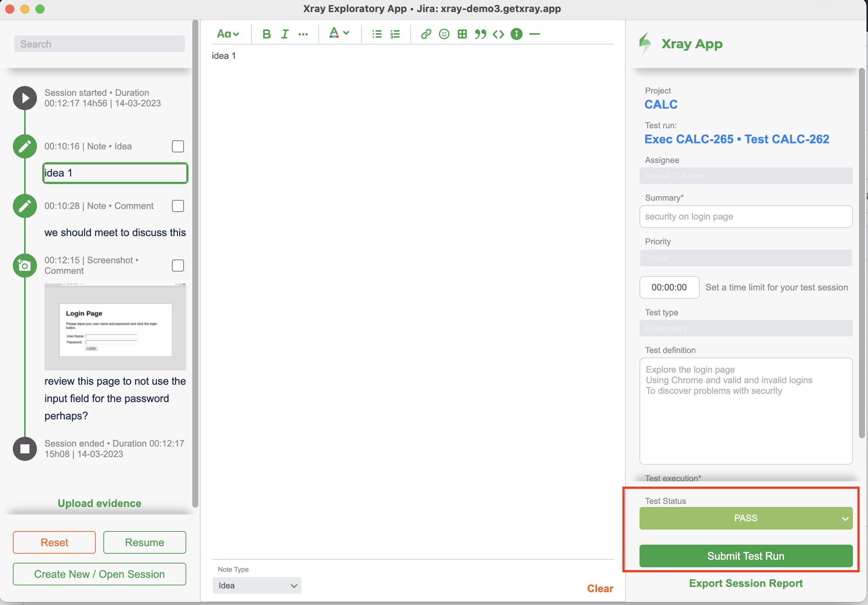Open the text style Aa dropdown
The height and width of the screenshot is (605, 868).
point(228,34)
